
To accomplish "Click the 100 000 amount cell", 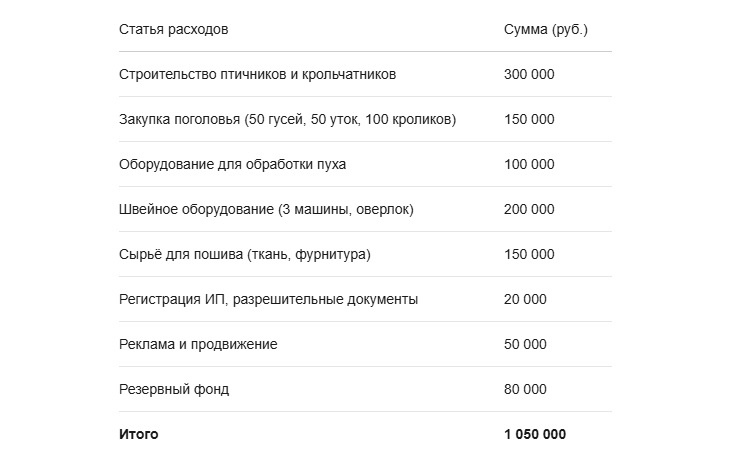I will point(529,164).
